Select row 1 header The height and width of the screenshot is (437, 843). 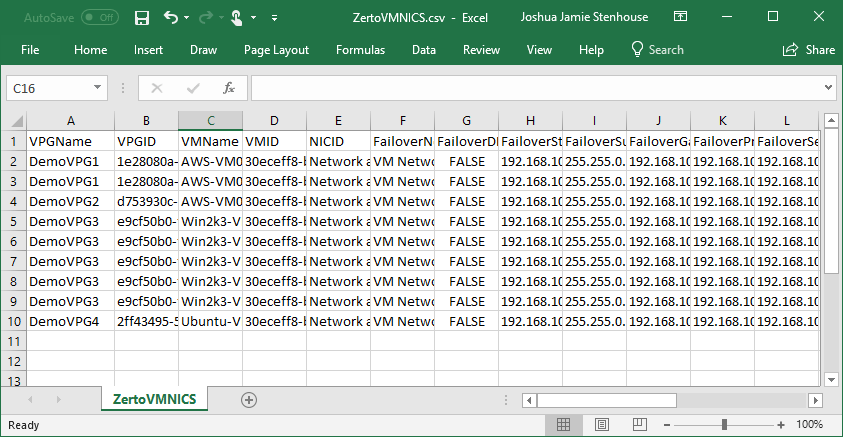tap(14, 142)
